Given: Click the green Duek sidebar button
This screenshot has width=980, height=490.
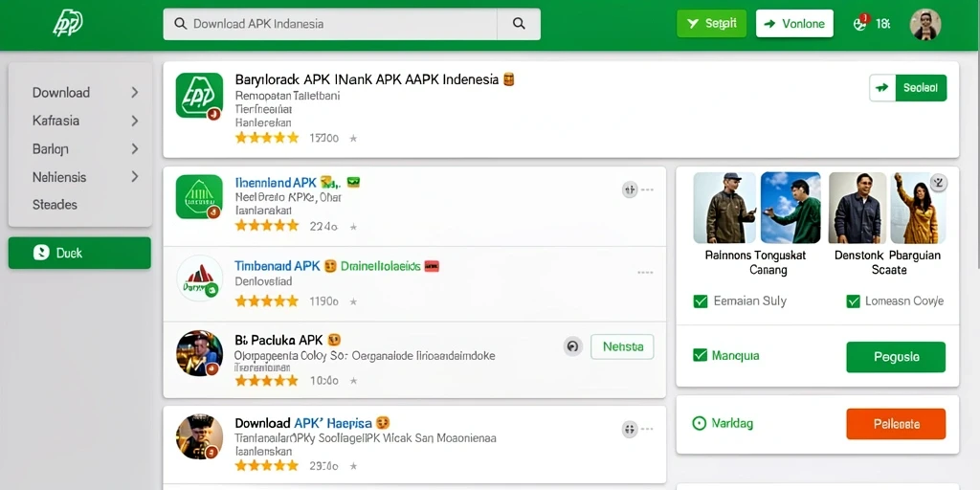Looking at the screenshot, I should [x=79, y=253].
